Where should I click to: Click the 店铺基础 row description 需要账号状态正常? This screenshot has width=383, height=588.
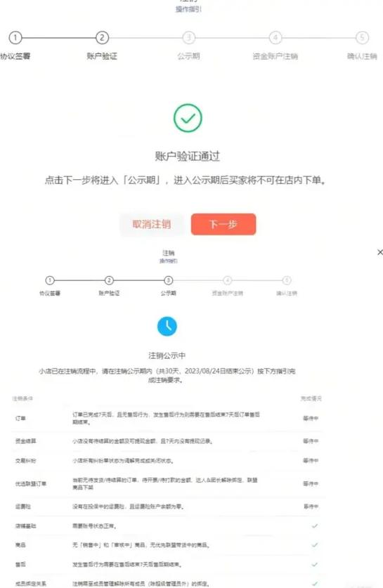[95, 526]
